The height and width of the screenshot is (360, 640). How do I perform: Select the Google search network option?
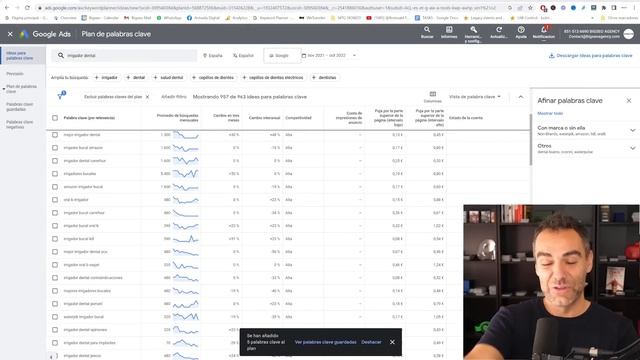[x=282, y=56]
